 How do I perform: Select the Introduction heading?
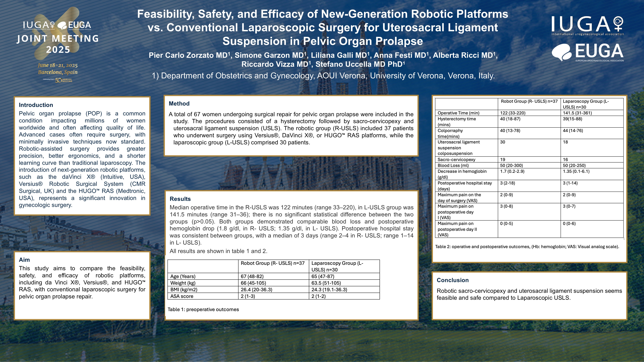coord(36,105)
